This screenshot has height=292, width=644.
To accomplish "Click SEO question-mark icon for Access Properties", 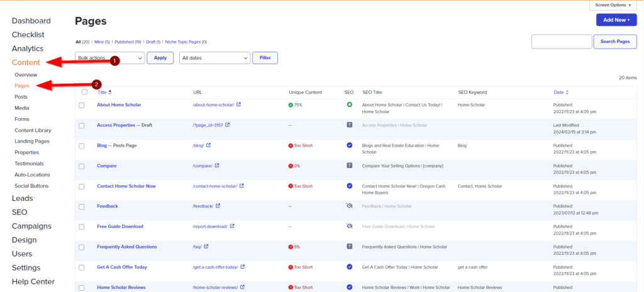I will 350,125.
